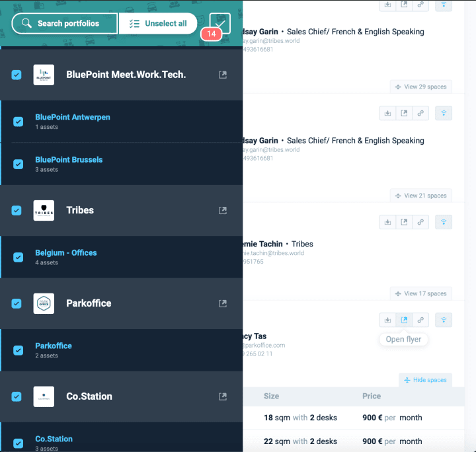Click open flyer icon in Tachin Tribes card
The height and width of the screenshot is (452, 476).
click(404, 222)
